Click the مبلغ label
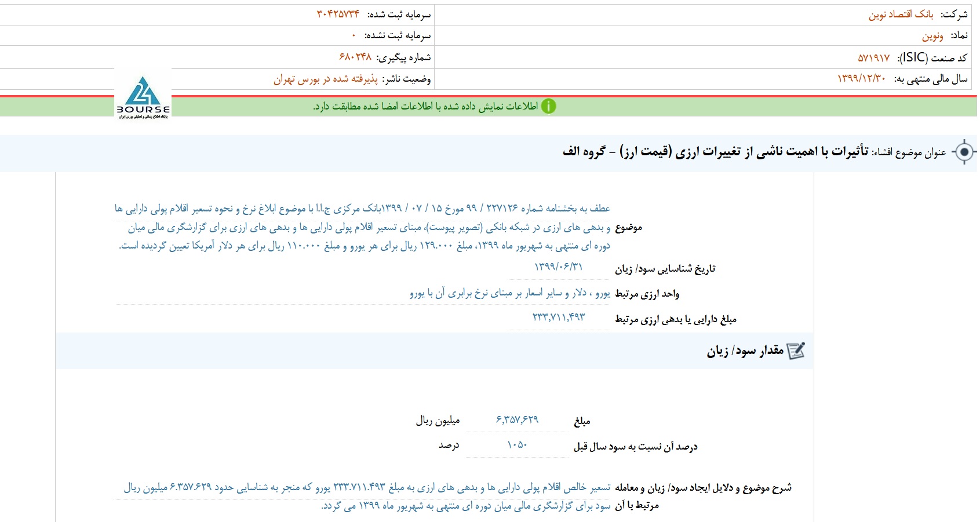This screenshot has width=980, height=522. (x=582, y=421)
